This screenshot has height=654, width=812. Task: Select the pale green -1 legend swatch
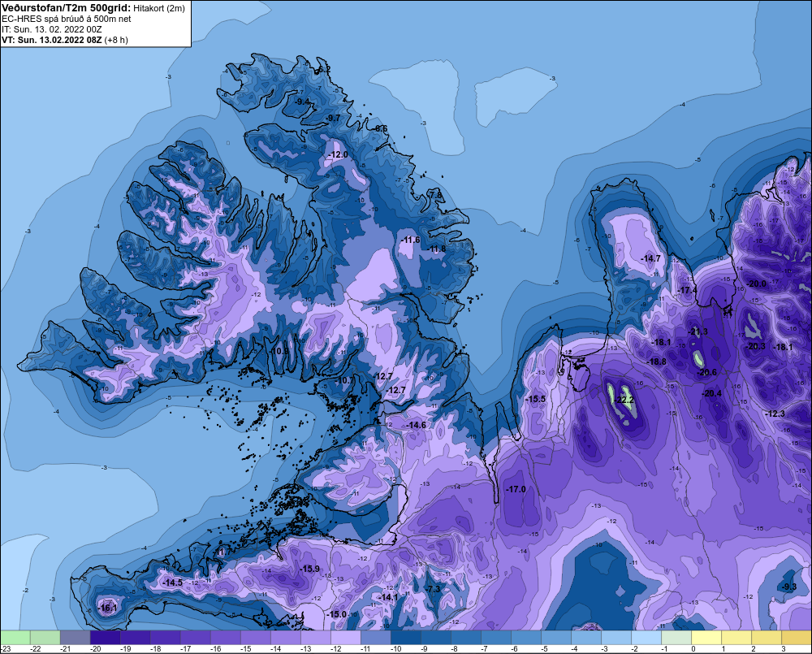pyautogui.click(x=676, y=637)
